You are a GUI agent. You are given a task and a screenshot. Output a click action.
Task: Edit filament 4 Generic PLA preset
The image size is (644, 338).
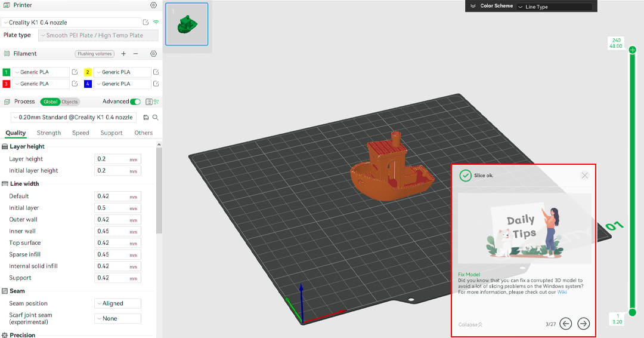tap(156, 84)
